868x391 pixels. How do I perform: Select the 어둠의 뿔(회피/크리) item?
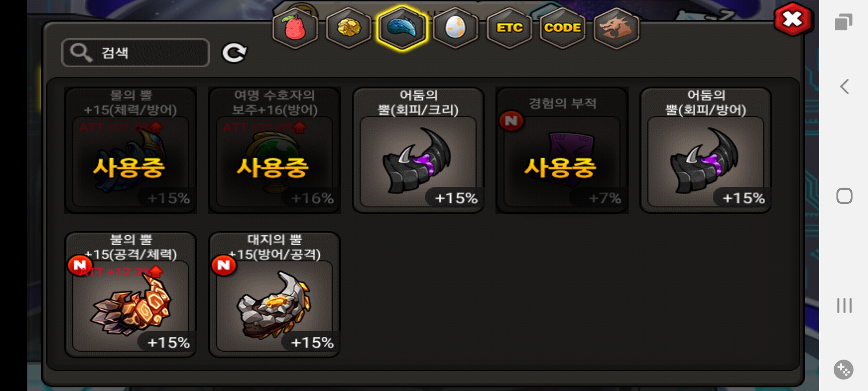418,150
